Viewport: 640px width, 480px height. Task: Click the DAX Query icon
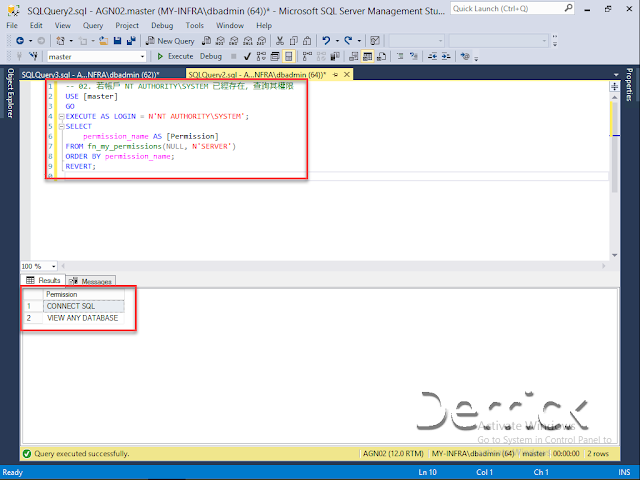click(x=262, y=41)
